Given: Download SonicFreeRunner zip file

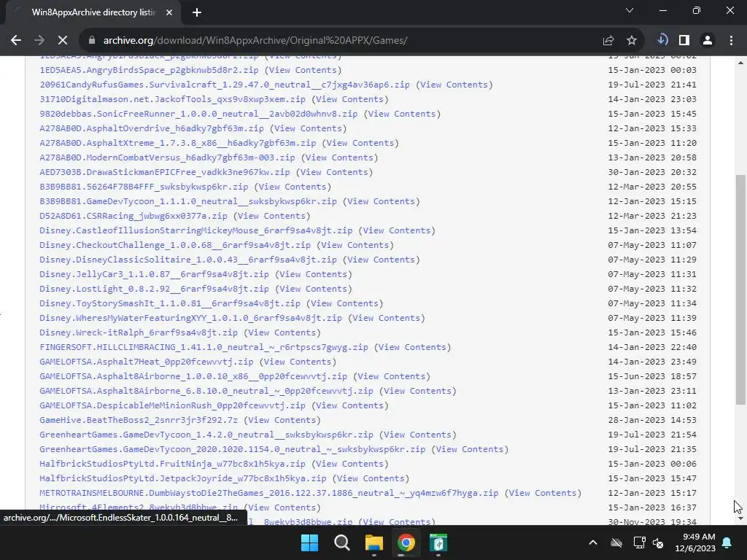Looking at the screenshot, I should (198, 114).
